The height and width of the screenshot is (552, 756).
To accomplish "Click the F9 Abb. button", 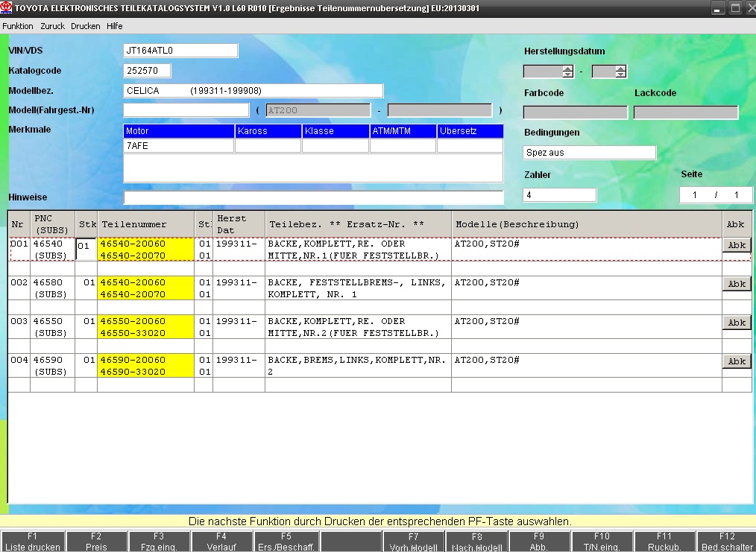I will coord(539,542).
